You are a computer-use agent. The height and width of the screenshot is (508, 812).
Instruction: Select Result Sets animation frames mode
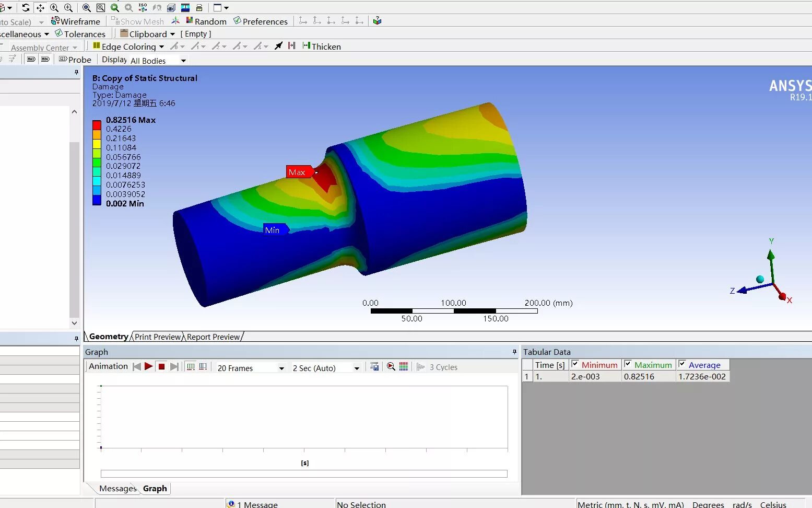[203, 367]
